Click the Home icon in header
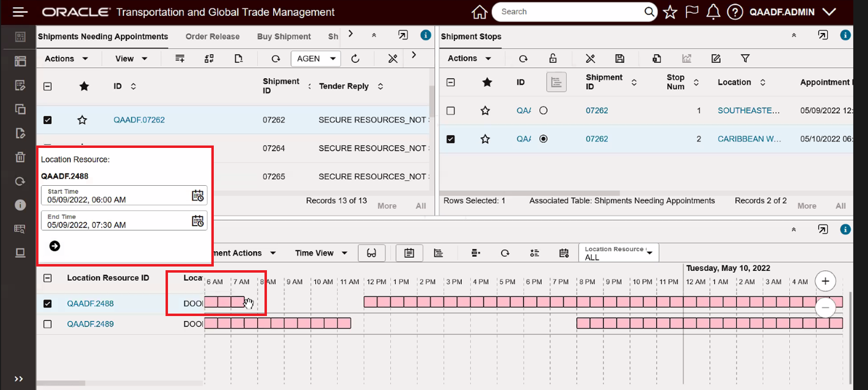Viewport: 868px width, 390px height. coord(480,12)
